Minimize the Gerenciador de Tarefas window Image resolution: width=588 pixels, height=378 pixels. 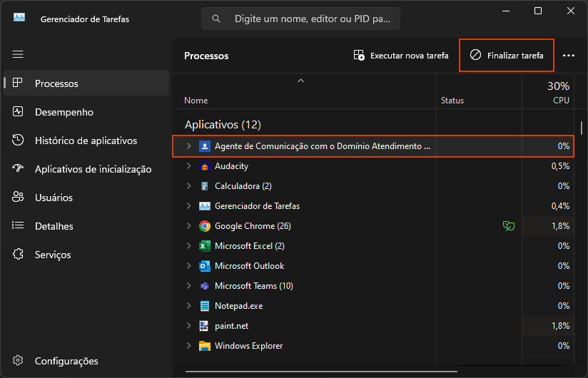[x=505, y=11]
